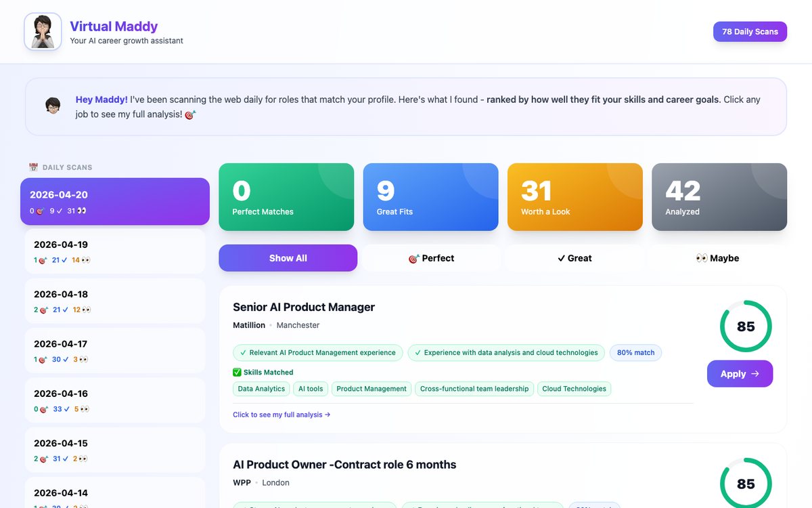Switch to the Maybe filter tab

[717, 258]
